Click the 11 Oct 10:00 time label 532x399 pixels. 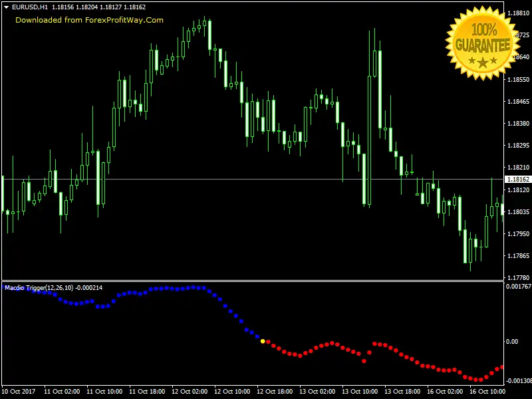[x=104, y=392]
